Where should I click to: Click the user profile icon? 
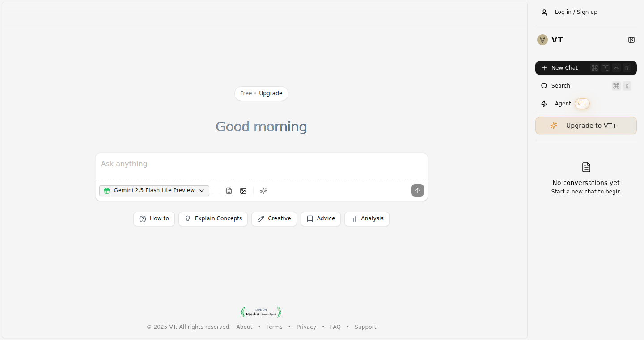point(544,13)
